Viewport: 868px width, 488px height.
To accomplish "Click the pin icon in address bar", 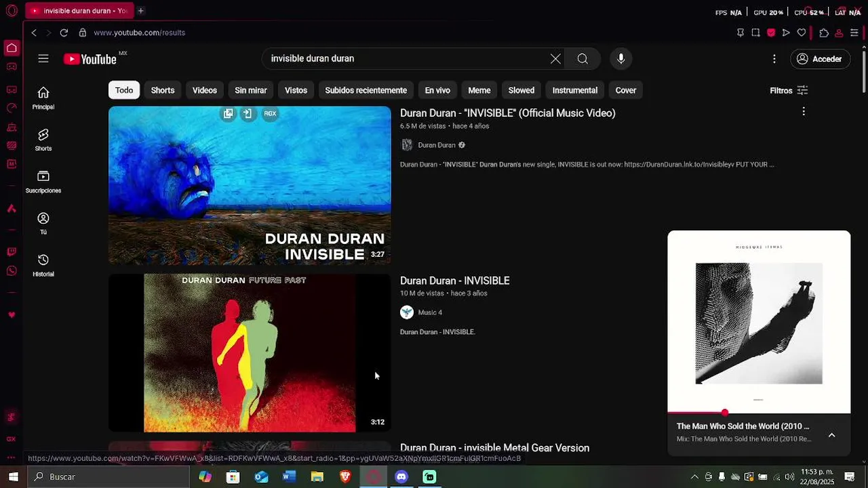I will click(740, 33).
